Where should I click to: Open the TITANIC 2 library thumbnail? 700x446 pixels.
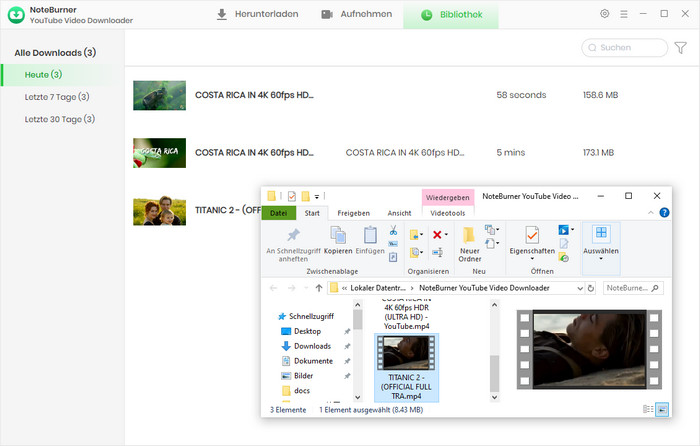(159, 210)
